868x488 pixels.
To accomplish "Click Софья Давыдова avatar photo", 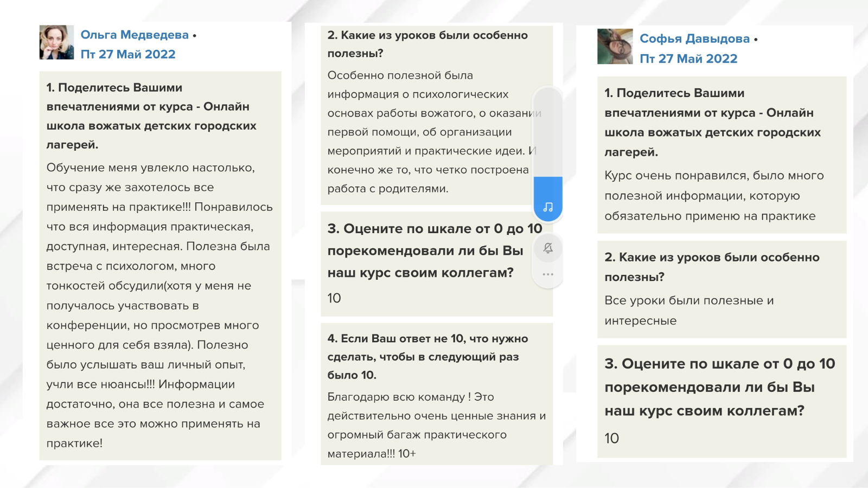I will click(x=615, y=47).
